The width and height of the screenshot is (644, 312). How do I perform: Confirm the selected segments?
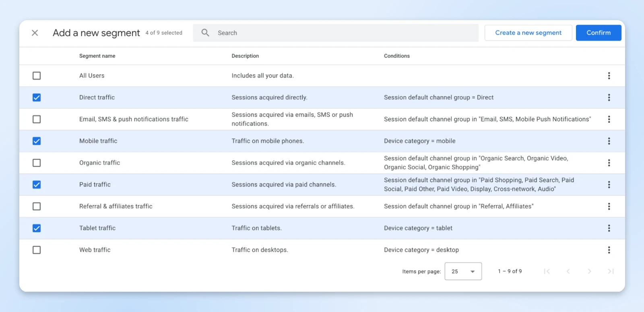[x=598, y=33]
